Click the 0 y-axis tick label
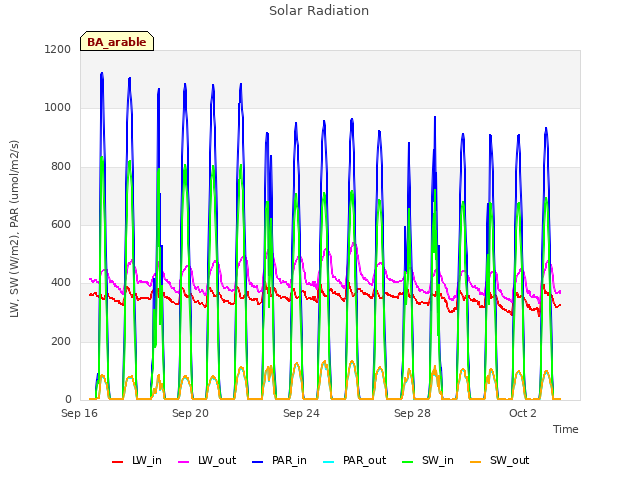Viewport: 640px width, 480px height. coord(68,400)
